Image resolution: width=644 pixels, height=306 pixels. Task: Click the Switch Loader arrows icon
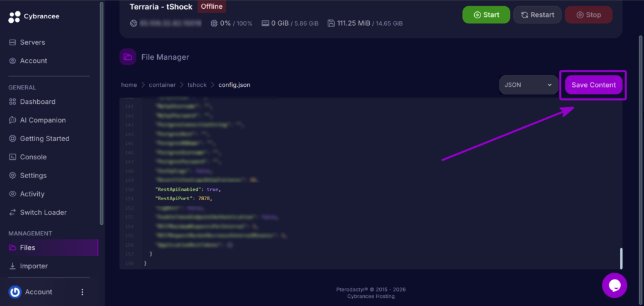coord(13,213)
